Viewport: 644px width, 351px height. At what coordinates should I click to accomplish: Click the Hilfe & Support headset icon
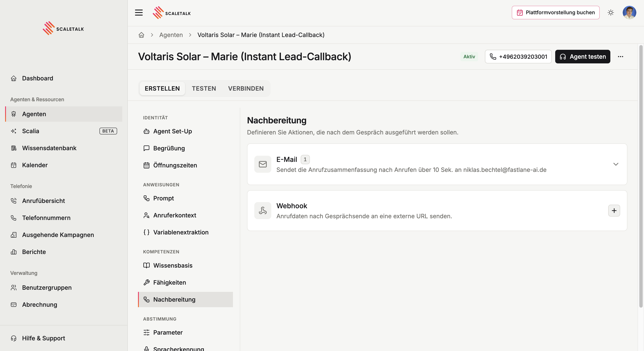(14, 338)
